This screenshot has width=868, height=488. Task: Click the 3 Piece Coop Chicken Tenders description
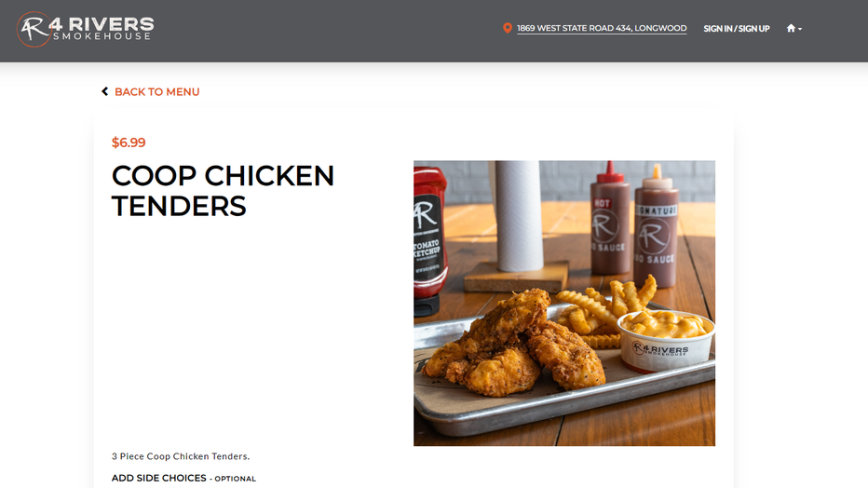181,456
